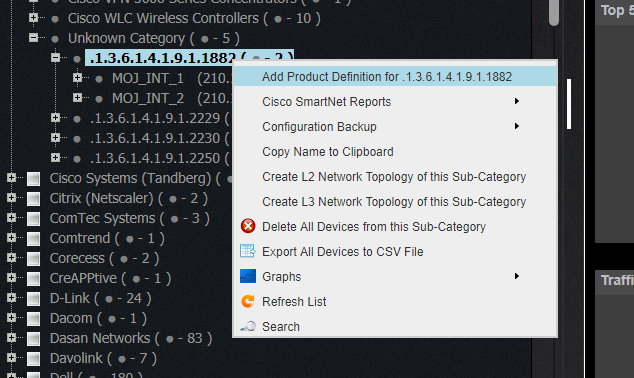The image size is (634, 378).
Task: Click the blue Graphs chart icon
Action: (x=247, y=276)
